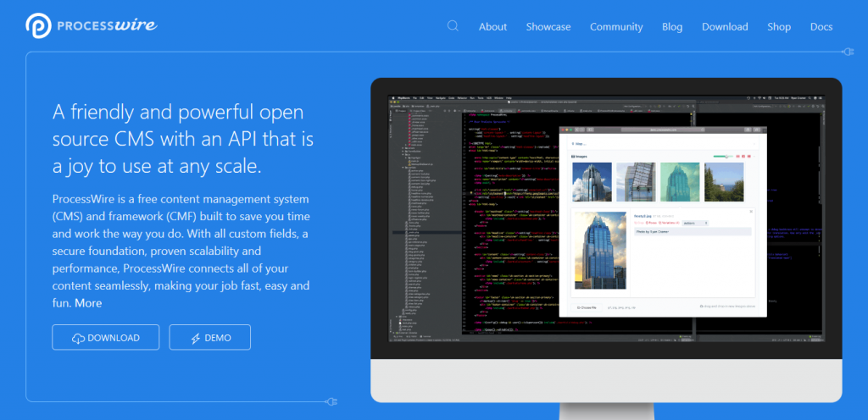Viewport: 868px width, 420px height.
Task: Click the DOWNLOAD button with cloud icon
Action: 106,337
